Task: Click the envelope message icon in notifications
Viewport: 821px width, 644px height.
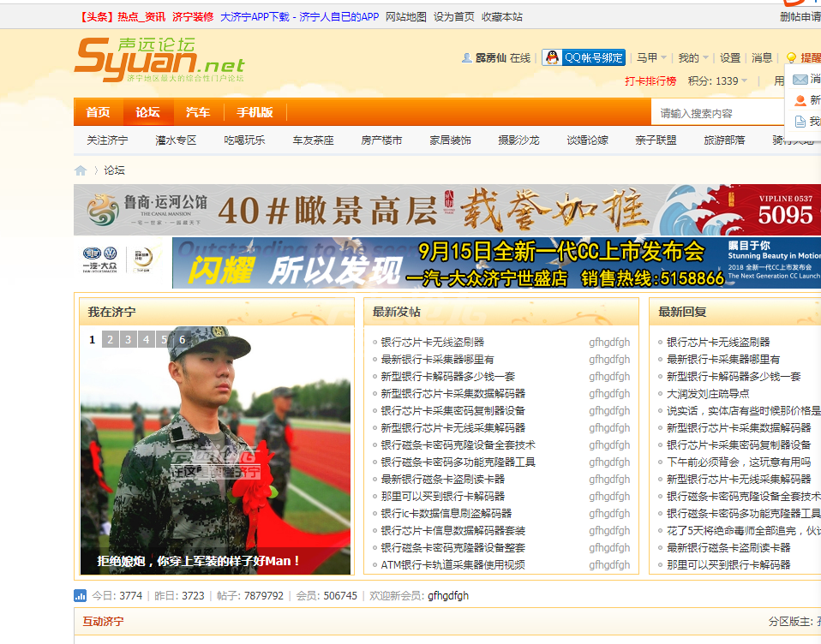Action: (x=800, y=79)
